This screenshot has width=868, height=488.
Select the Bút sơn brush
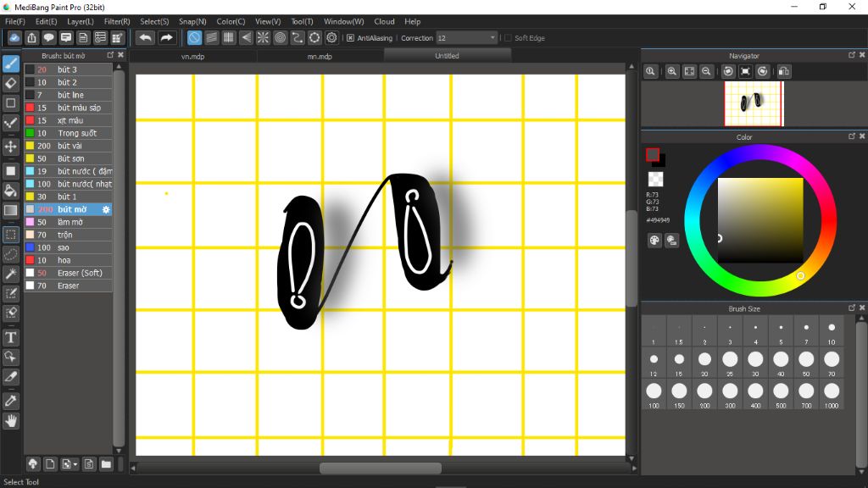point(68,158)
